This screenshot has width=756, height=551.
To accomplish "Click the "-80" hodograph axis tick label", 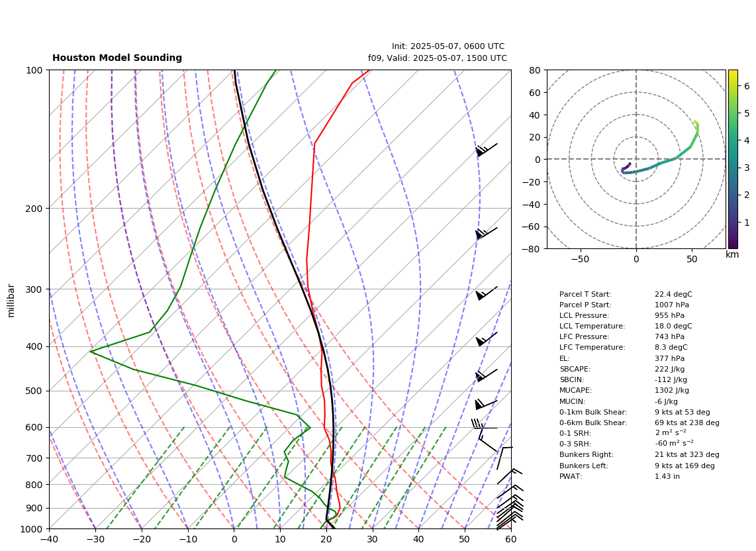I will tap(533, 249).
